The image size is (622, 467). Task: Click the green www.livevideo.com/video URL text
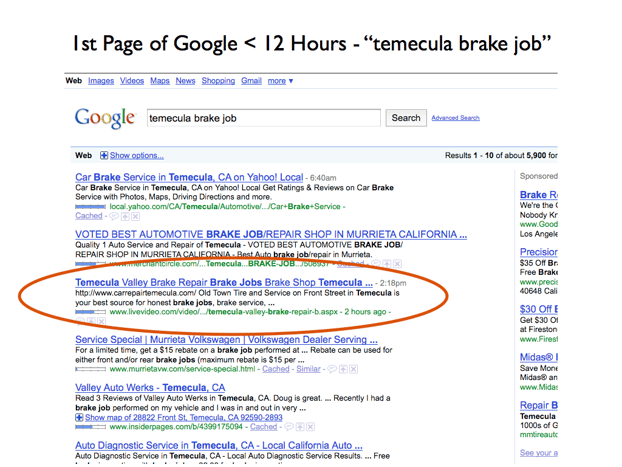point(223,312)
